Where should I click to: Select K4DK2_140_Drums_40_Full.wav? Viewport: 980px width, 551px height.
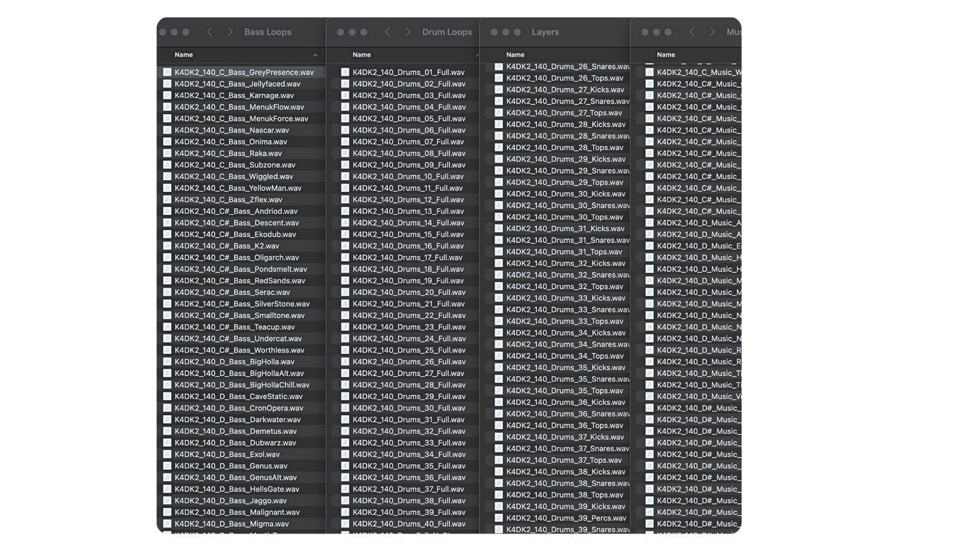point(409,524)
